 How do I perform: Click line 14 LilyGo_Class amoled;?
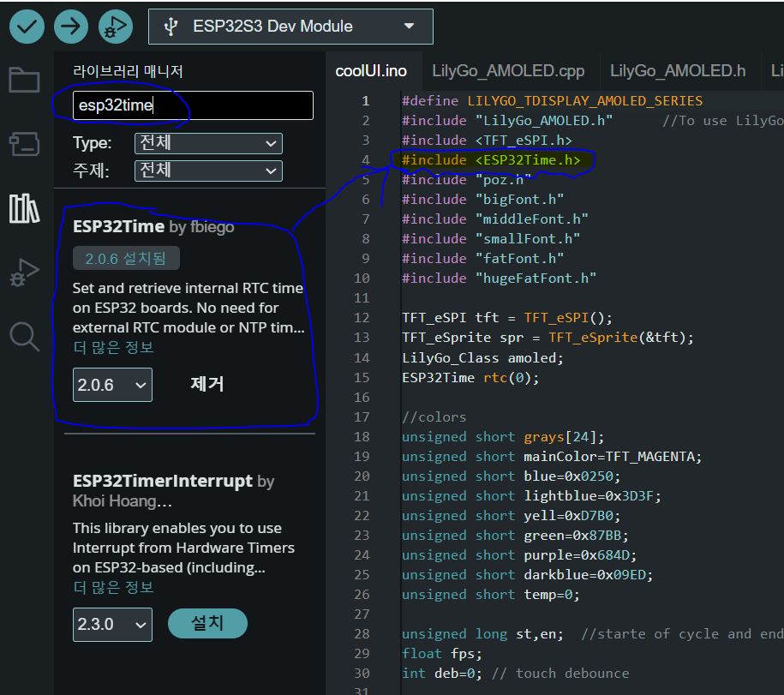(482, 358)
